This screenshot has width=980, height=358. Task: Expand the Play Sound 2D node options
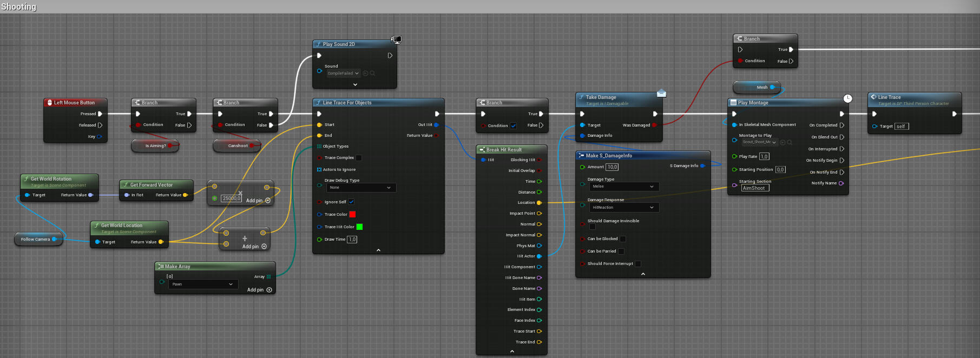pos(355,84)
